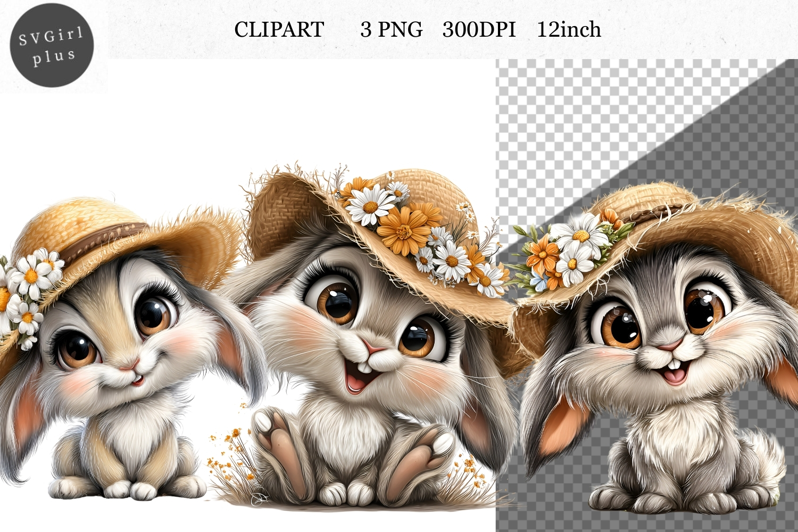Click the 300DPI text label
This screenshot has width=798, height=532.
click(479, 30)
